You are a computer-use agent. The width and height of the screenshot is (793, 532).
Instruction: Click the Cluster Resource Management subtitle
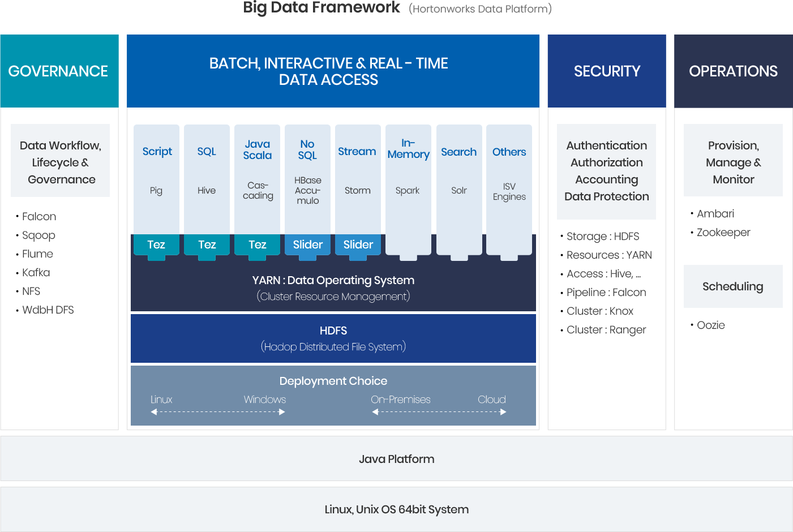click(x=333, y=297)
